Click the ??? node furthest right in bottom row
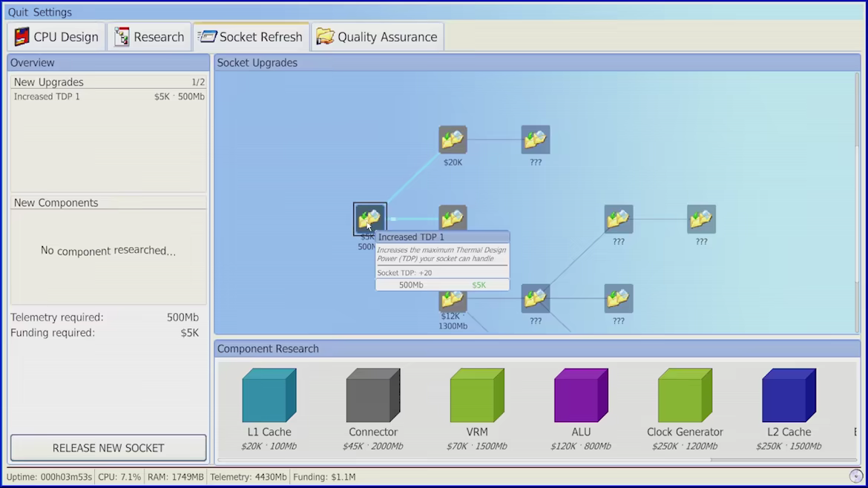This screenshot has height=488, width=868. [x=618, y=299]
